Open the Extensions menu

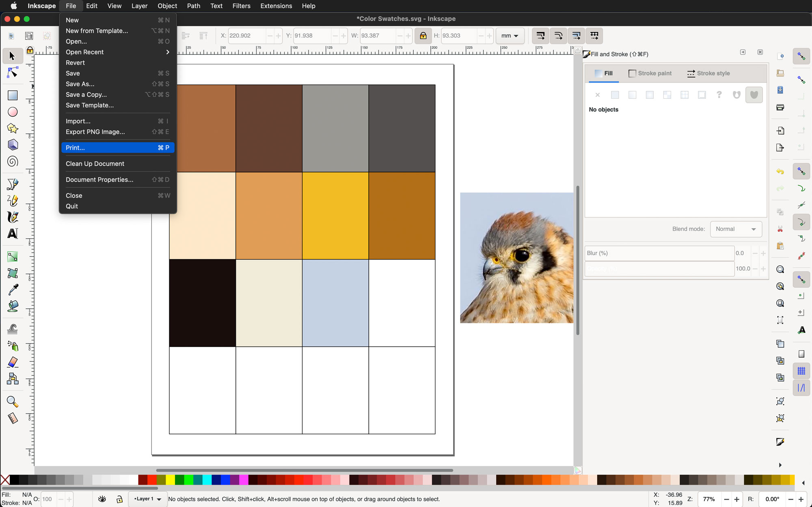point(276,6)
